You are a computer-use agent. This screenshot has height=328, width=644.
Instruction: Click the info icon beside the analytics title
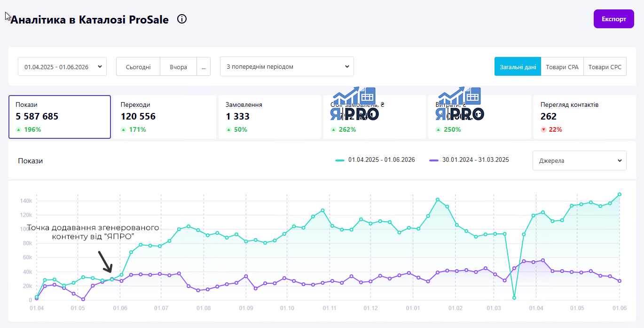tap(182, 19)
